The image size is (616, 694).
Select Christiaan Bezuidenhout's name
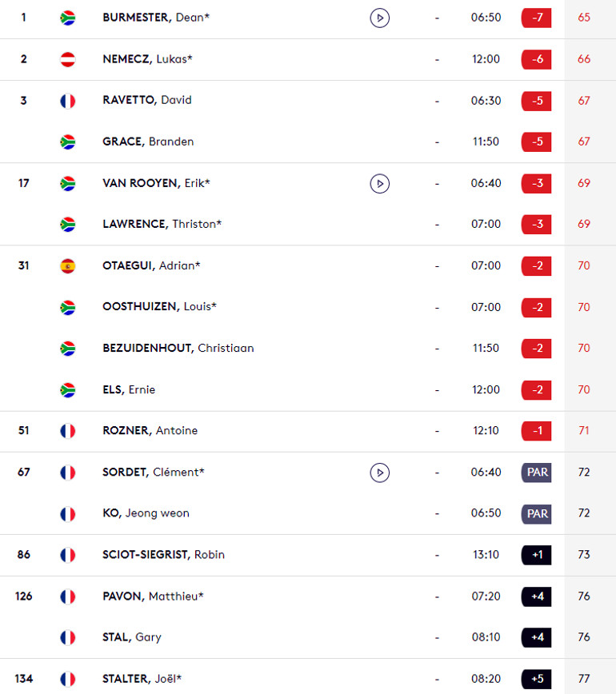pos(178,349)
